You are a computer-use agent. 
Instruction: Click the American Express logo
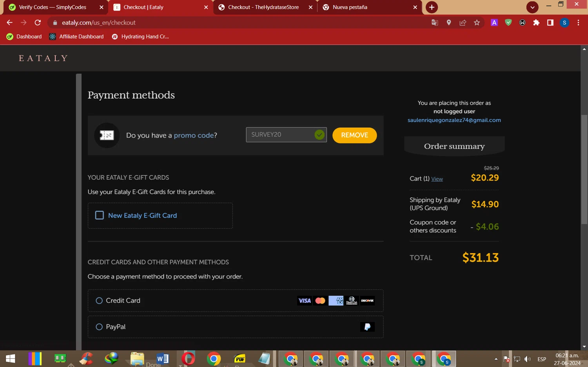tap(336, 300)
